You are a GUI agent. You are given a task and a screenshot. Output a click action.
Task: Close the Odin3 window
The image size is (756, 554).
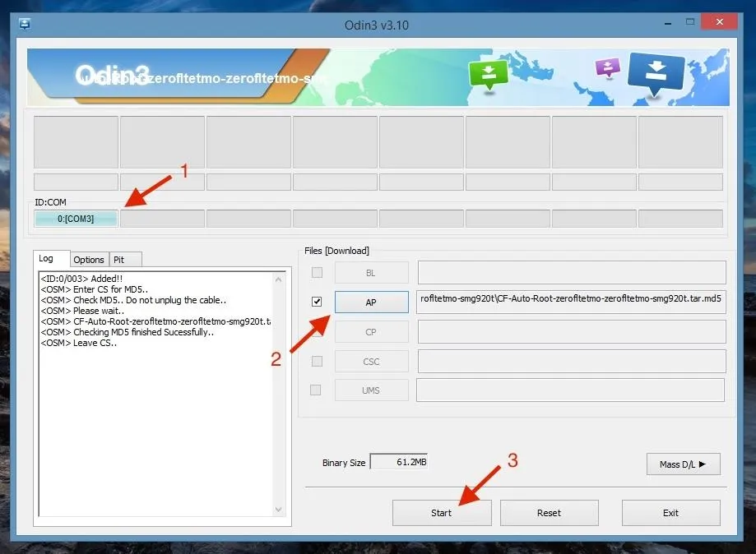pos(719,22)
